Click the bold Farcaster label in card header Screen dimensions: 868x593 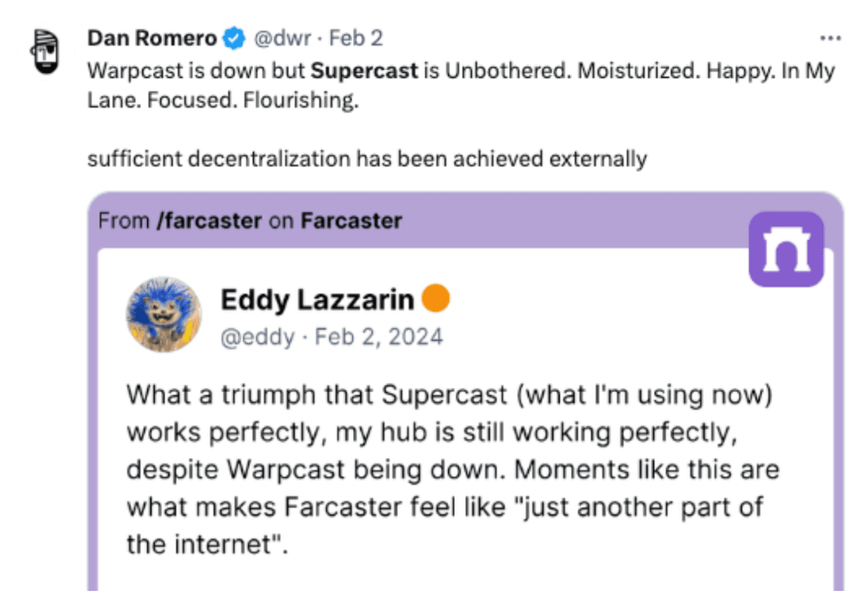tap(351, 220)
